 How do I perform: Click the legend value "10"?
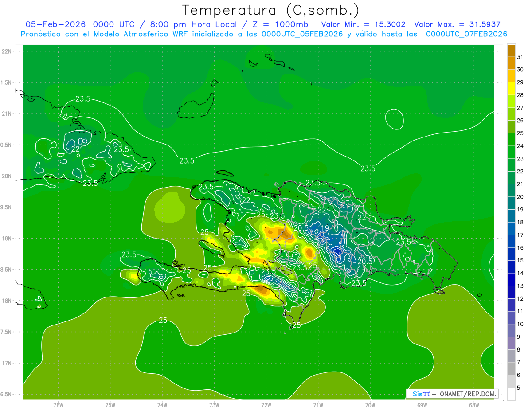click(x=520, y=324)
